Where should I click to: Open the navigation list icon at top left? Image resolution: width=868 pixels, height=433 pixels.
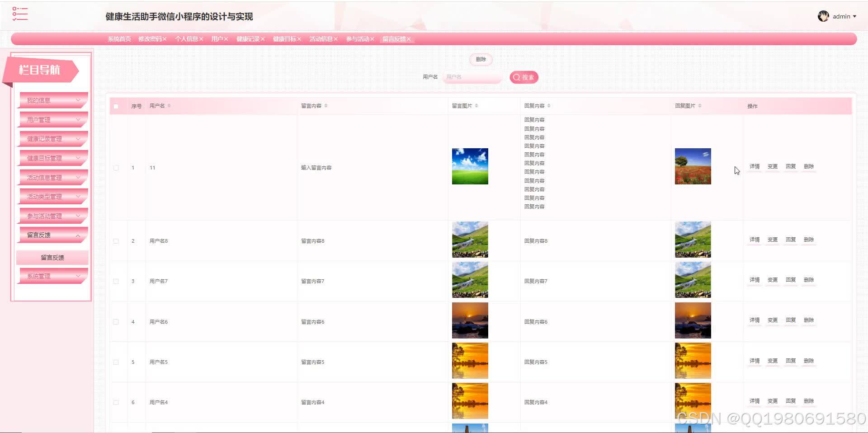19,14
